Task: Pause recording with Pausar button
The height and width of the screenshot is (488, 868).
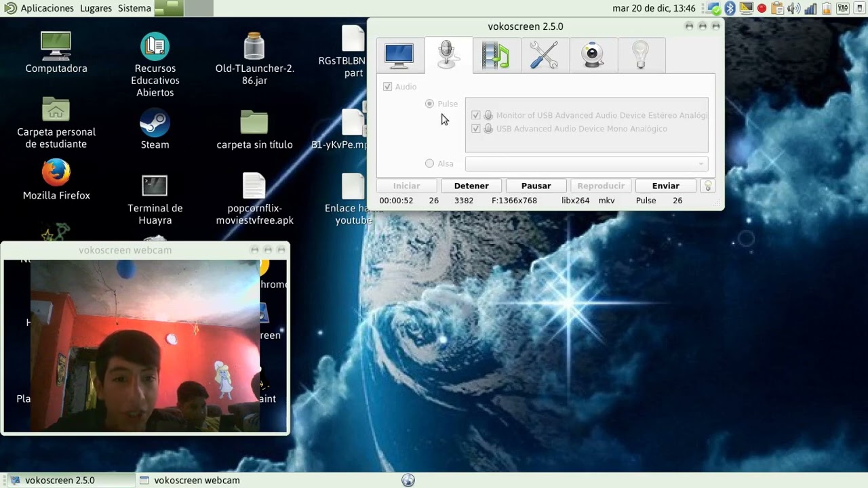Action: coord(536,186)
